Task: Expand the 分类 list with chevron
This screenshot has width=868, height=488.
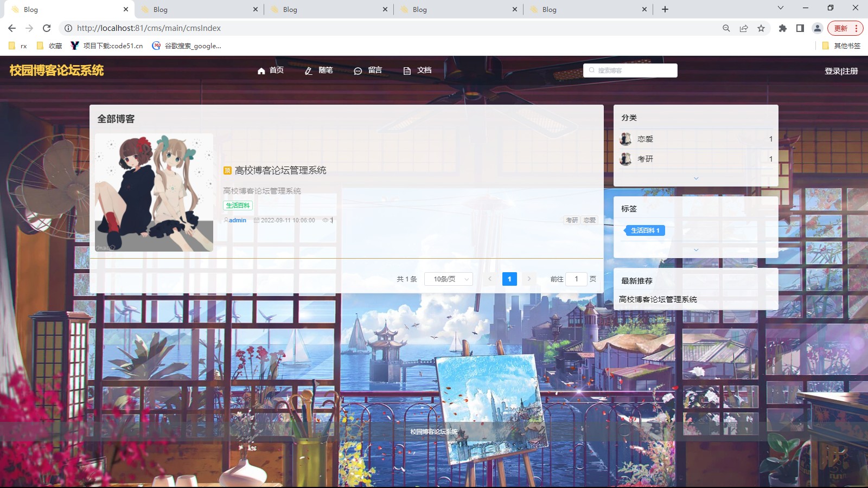Action: point(696,178)
